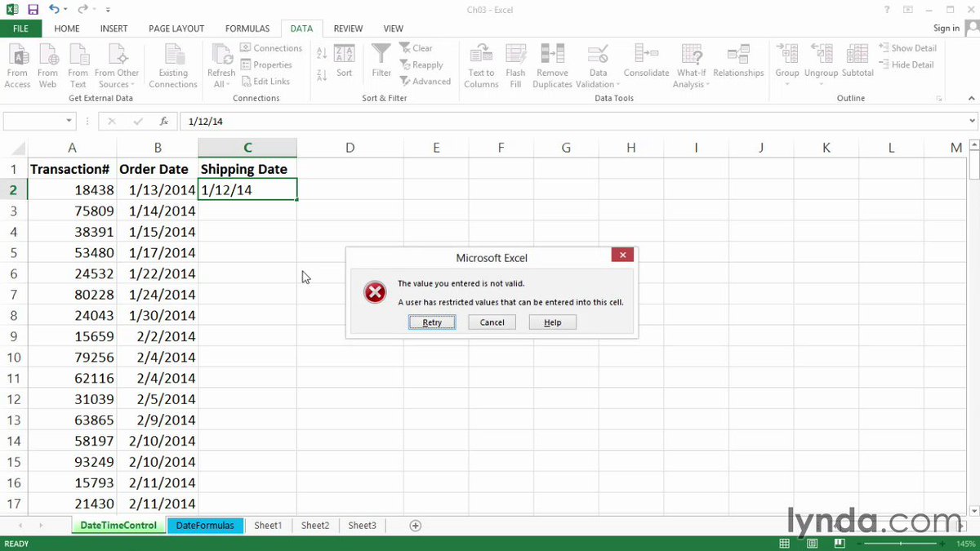The width and height of the screenshot is (980, 551).
Task: Click the Undo arrow icon
Action: click(x=54, y=10)
